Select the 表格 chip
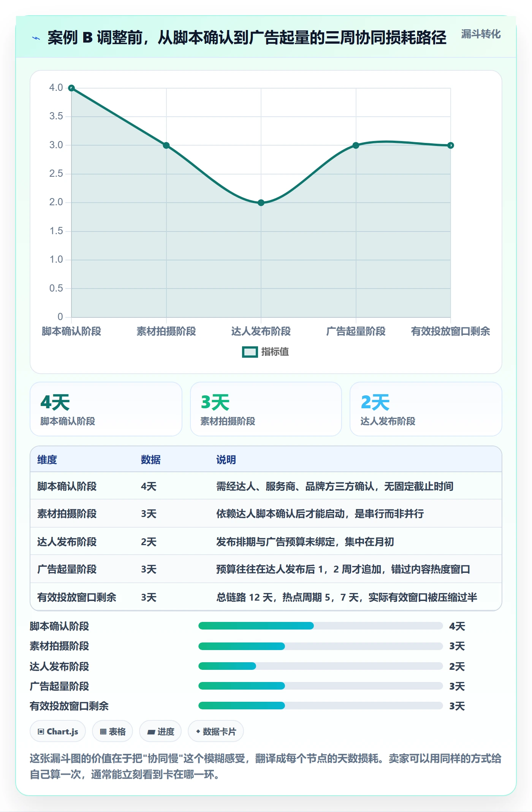The width and height of the screenshot is (532, 812). [112, 731]
